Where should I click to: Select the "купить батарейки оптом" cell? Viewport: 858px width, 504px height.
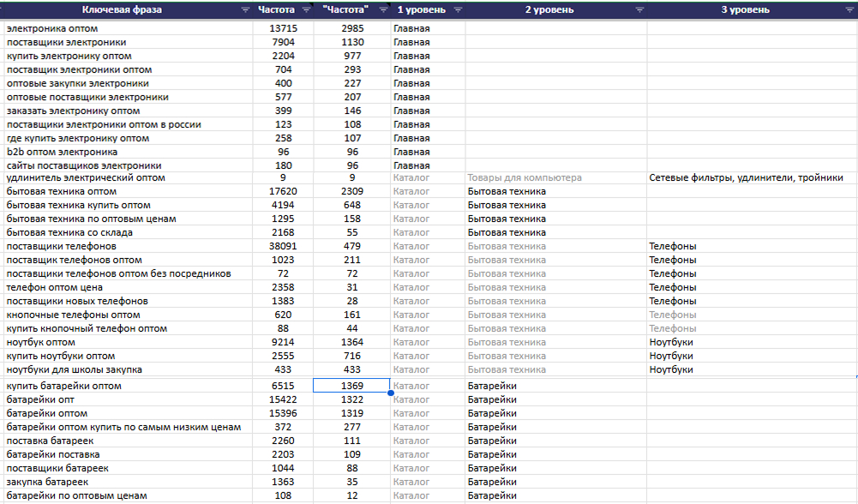pos(63,386)
